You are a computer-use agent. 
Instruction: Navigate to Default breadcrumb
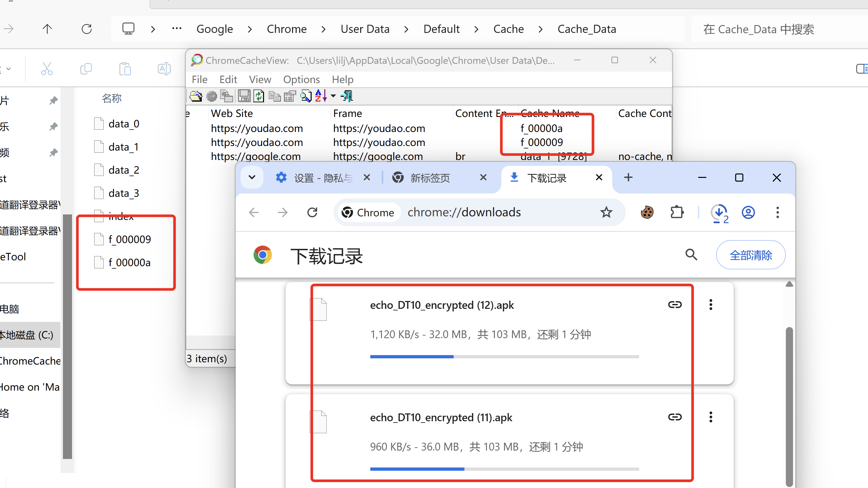[x=441, y=29]
